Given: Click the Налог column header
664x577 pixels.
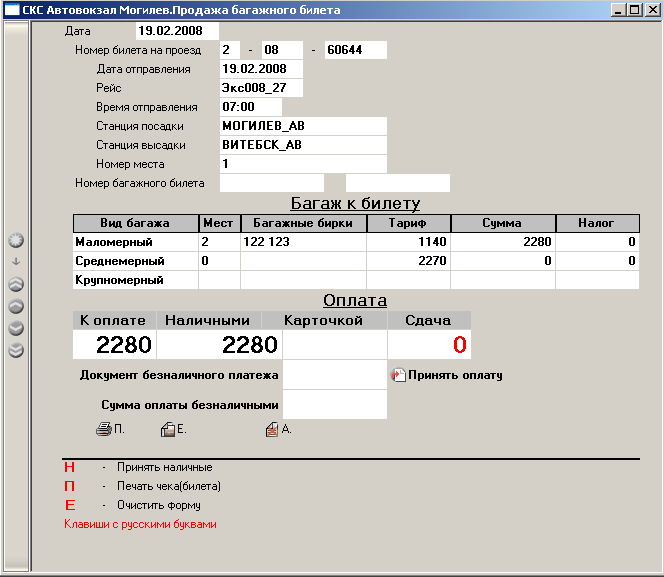Looking at the screenshot, I should [597, 223].
